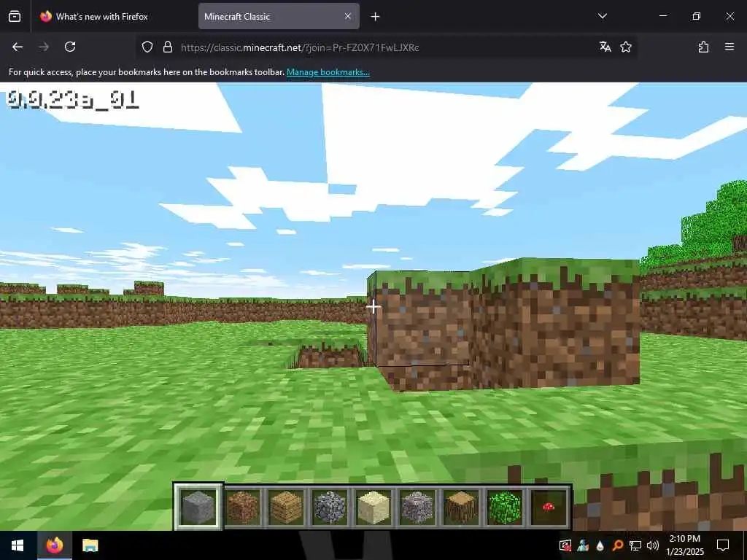Select the sand block in hotbar
The width and height of the screenshot is (747, 560).
coord(373,507)
